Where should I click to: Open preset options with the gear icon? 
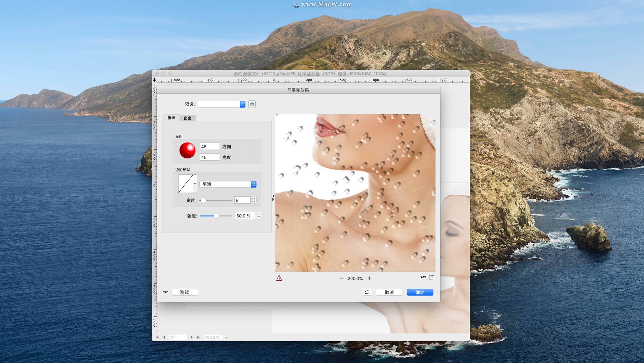(252, 104)
